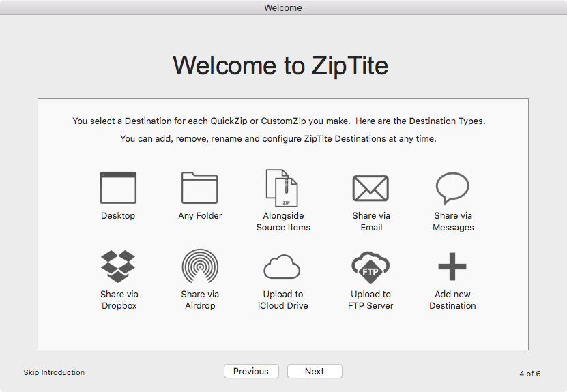The height and width of the screenshot is (392, 567).
Task: Click the '4 of 6' page indicator
Action: pos(530,374)
